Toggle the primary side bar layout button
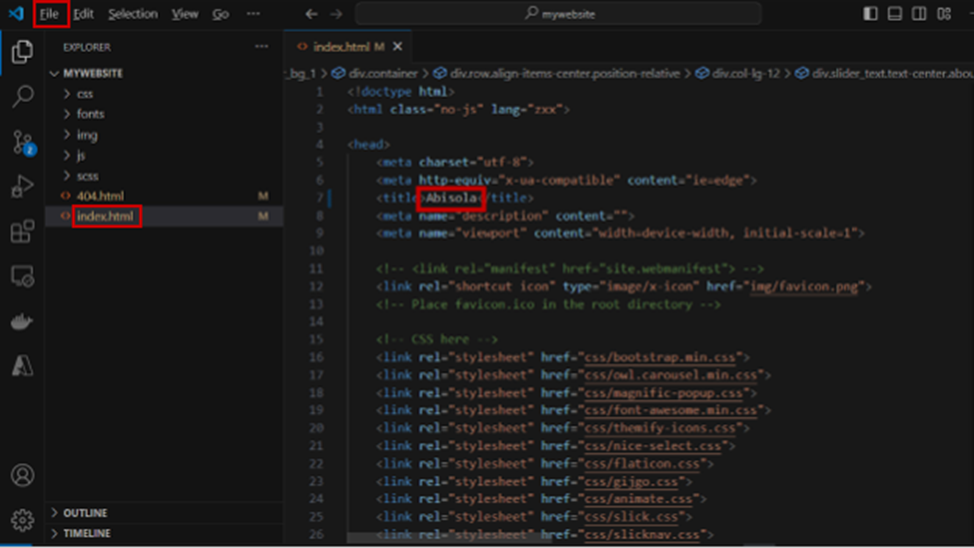The height and width of the screenshot is (548, 974). pyautogui.click(x=871, y=14)
